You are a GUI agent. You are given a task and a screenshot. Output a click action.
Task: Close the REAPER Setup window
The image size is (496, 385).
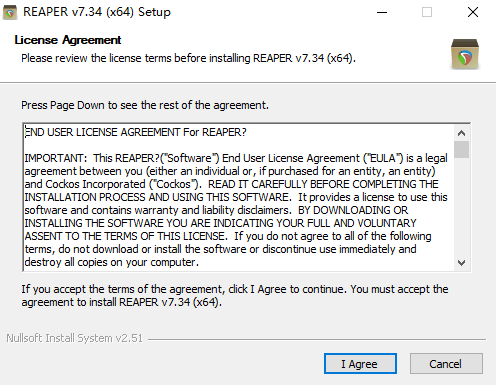(473, 12)
